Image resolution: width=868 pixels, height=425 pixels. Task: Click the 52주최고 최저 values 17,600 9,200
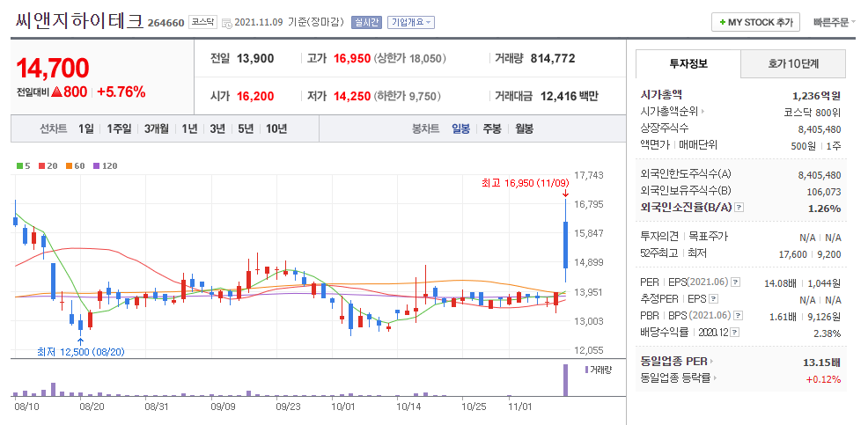pos(810,254)
